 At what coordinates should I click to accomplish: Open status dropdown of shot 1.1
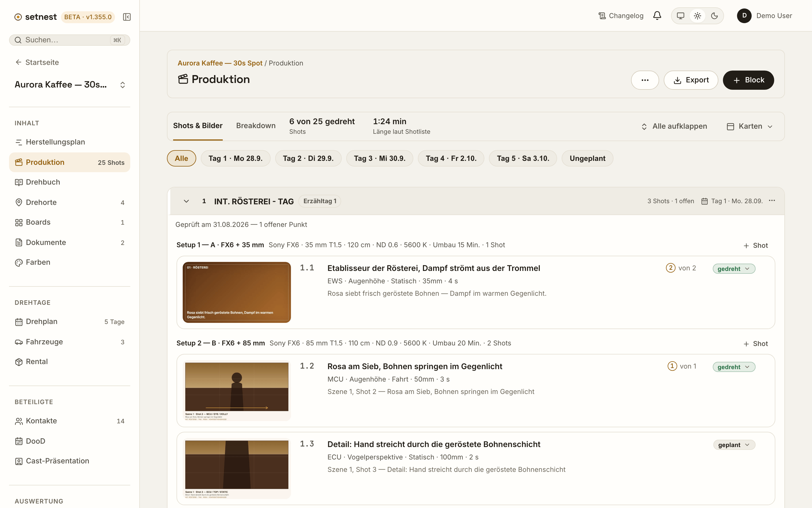(x=734, y=269)
